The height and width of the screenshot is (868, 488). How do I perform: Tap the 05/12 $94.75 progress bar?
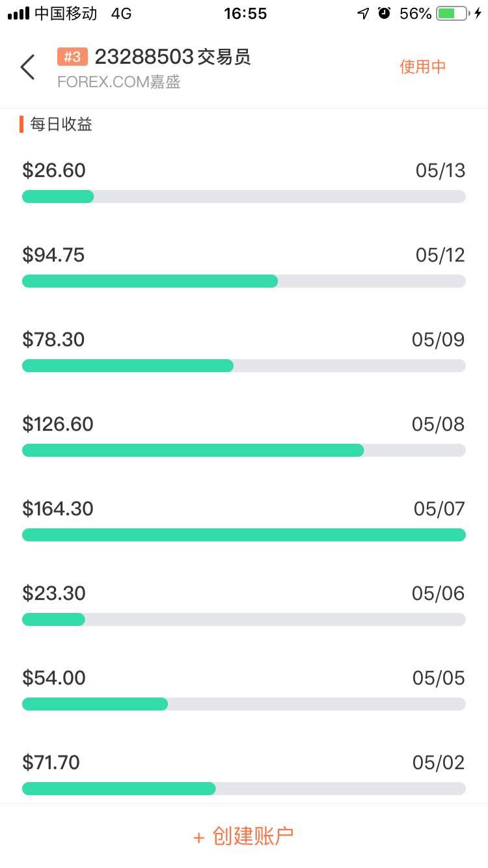pos(244,281)
